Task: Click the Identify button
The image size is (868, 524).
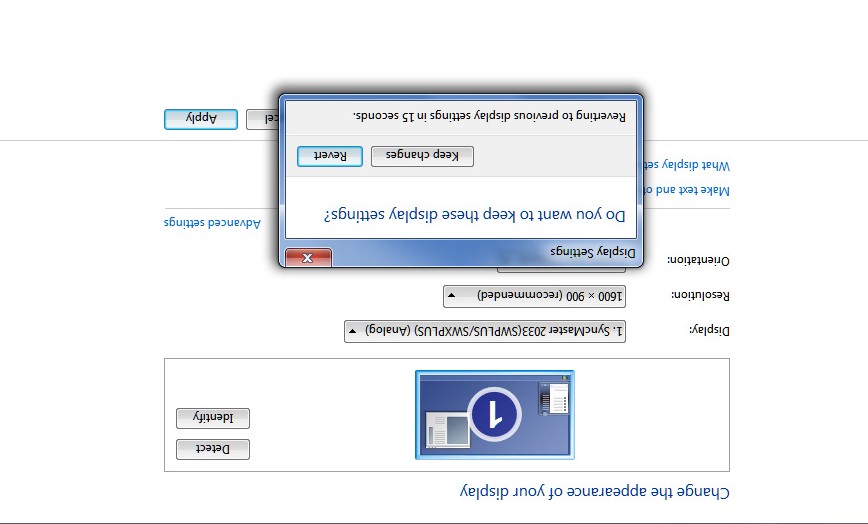Action: (x=213, y=418)
